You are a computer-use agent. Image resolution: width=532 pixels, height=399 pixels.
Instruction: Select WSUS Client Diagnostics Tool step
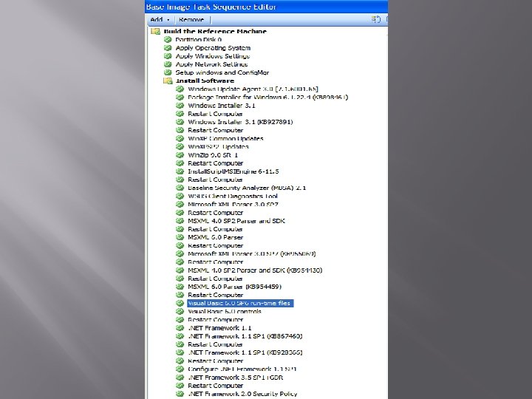coord(233,196)
